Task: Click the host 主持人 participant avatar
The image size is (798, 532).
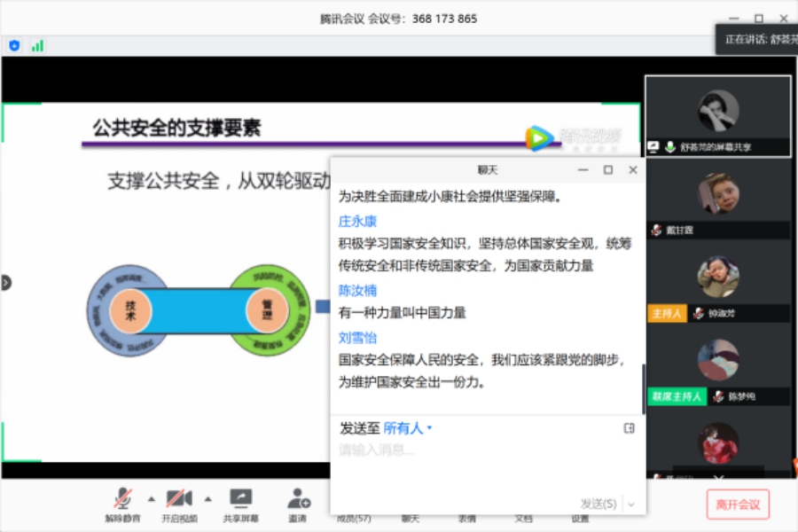Action: (x=717, y=278)
